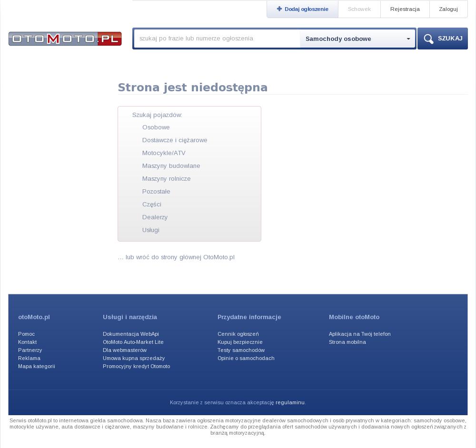
Task: Open the Samochody osobowe category dropdown
Action: coord(357,39)
